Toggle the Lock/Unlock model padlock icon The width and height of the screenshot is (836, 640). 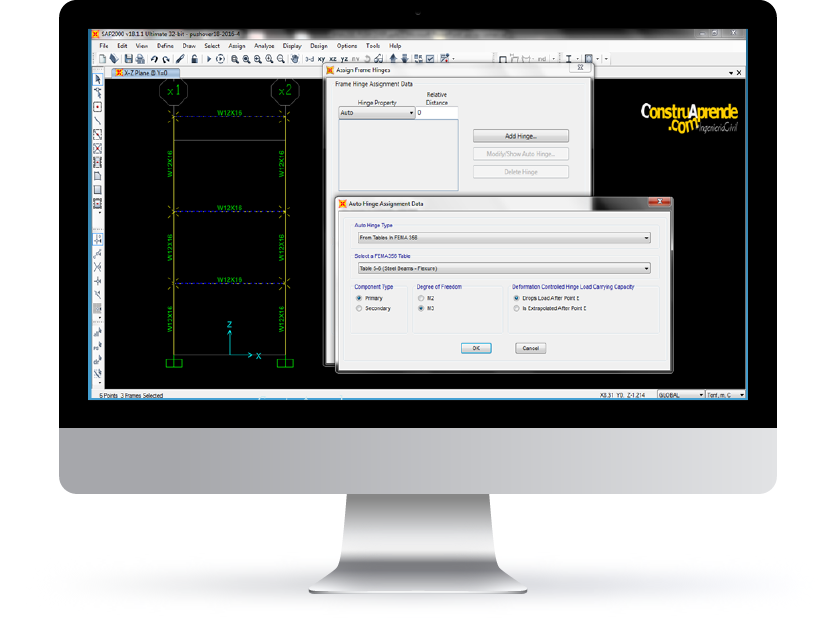coord(195,59)
